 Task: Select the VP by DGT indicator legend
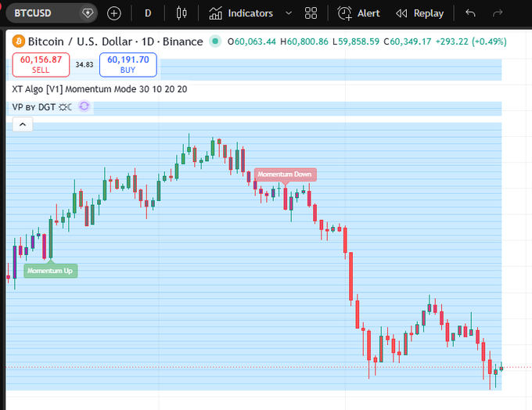(x=41, y=107)
